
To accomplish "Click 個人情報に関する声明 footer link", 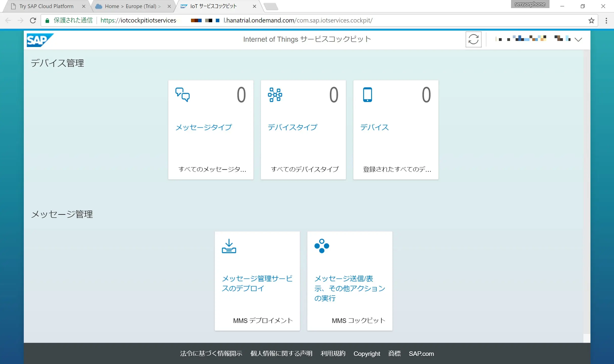I will click(281, 353).
